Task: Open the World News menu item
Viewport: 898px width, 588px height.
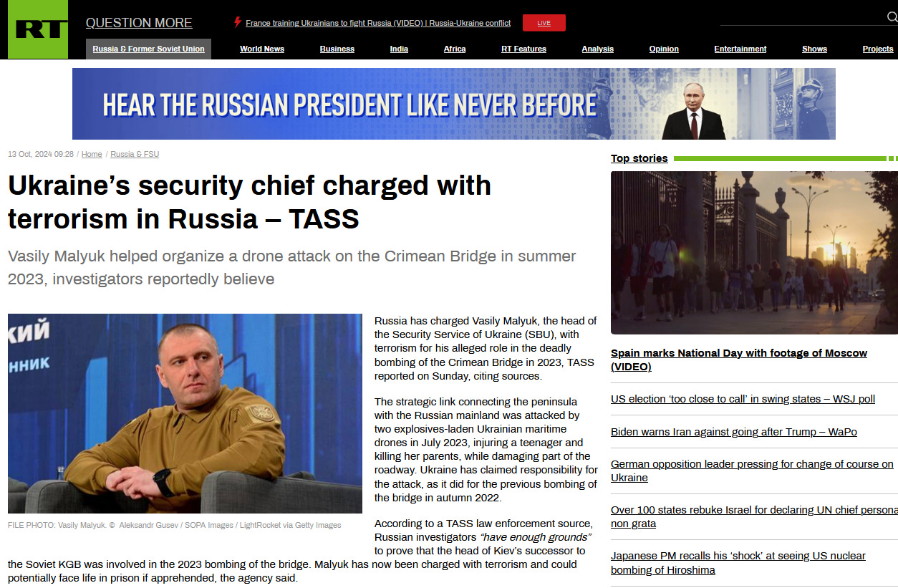Action: [262, 49]
